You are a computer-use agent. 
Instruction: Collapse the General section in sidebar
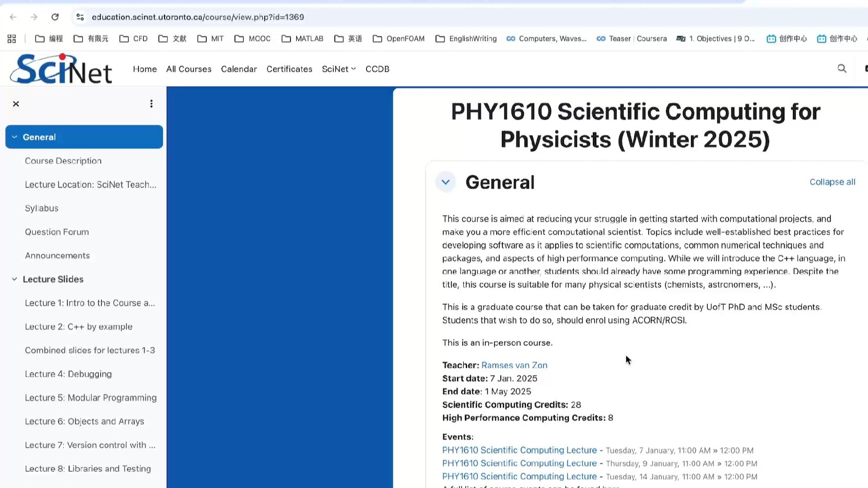pyautogui.click(x=15, y=137)
